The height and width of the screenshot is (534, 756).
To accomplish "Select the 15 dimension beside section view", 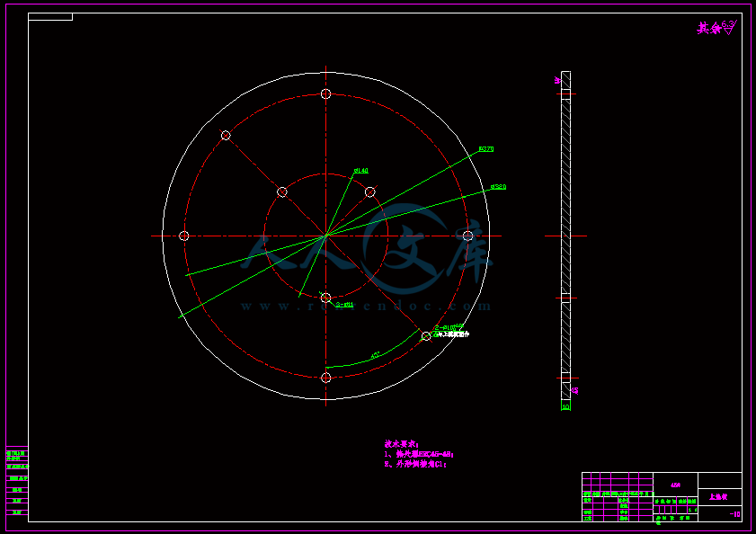I will tap(574, 391).
